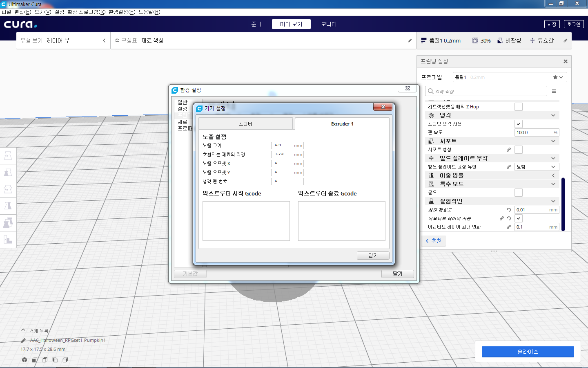Click link icon beside 빌드 플레이트 고정 유형
The width and height of the screenshot is (588, 368).
(x=509, y=167)
